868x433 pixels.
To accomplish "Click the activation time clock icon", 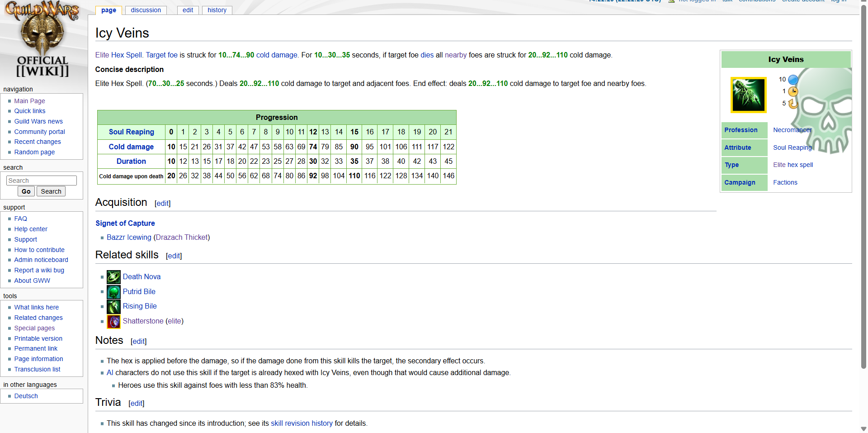I will point(793,91).
